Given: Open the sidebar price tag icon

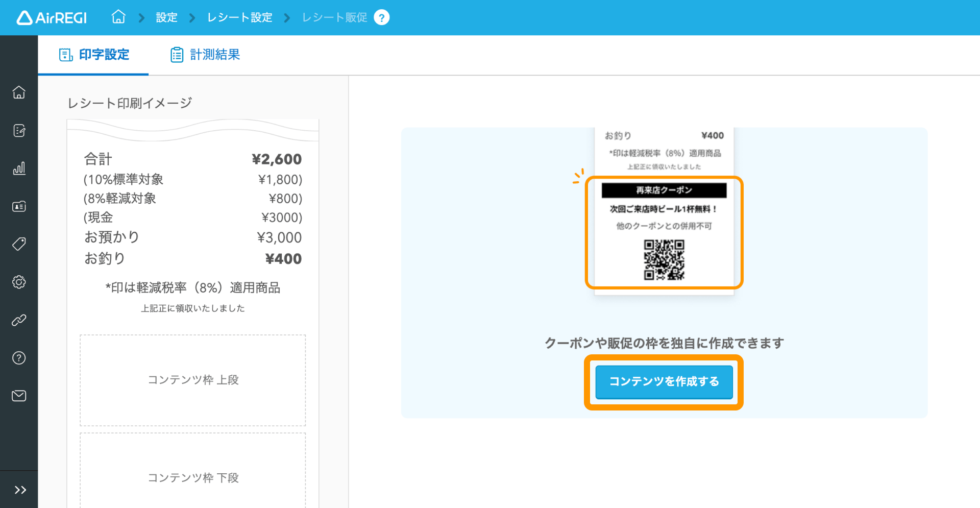Looking at the screenshot, I should tap(19, 244).
